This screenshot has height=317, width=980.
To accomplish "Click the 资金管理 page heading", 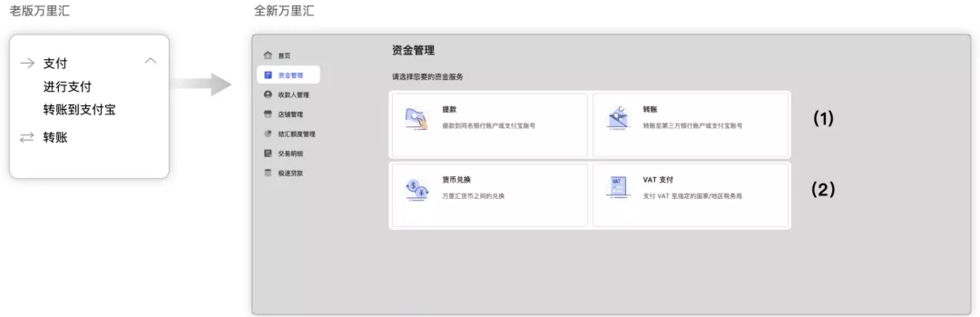I will point(413,50).
